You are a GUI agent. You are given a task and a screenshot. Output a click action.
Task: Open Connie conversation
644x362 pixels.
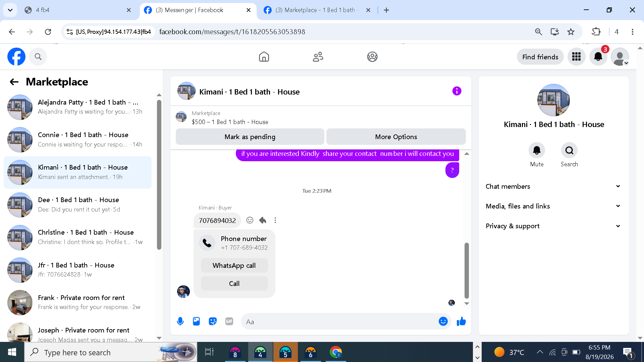tap(78, 139)
